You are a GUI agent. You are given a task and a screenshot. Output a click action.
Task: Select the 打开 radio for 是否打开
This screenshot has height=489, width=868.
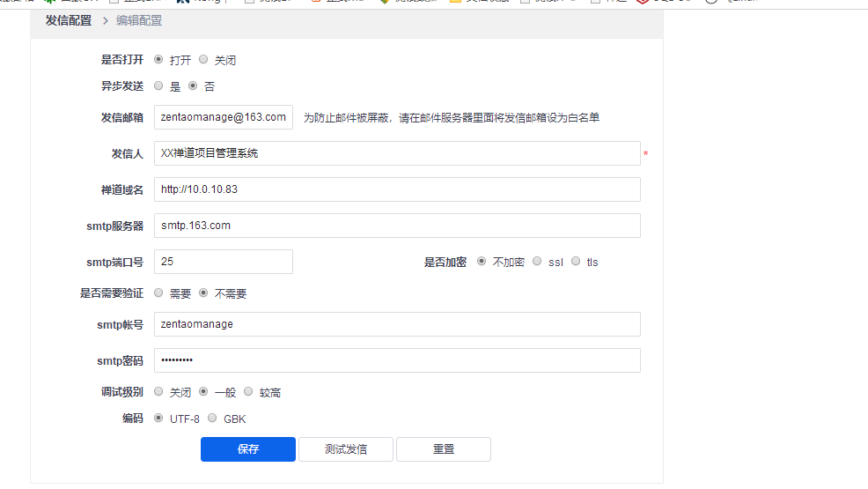click(x=158, y=59)
